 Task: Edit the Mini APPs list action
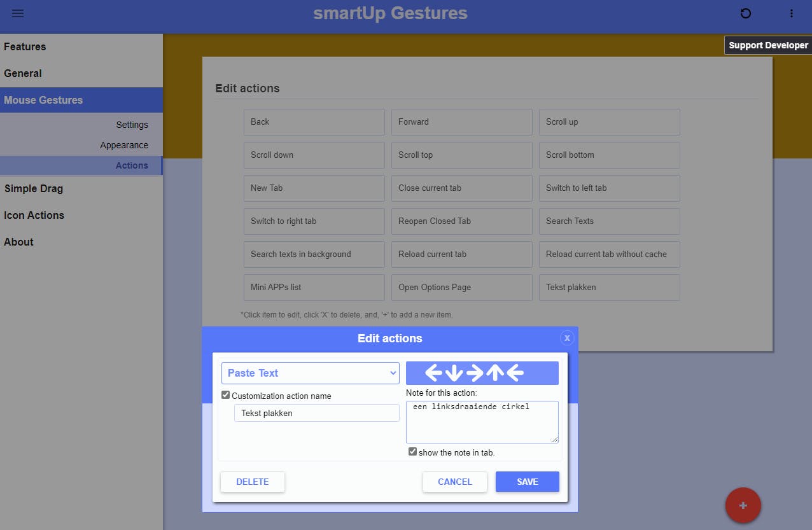pos(314,288)
